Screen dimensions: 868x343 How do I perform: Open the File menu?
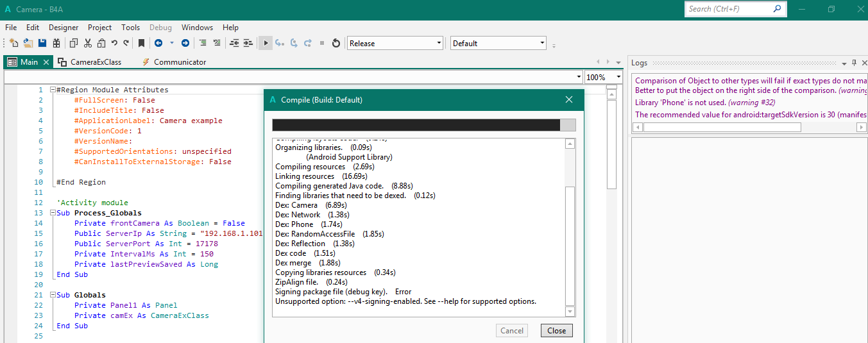[x=11, y=28]
